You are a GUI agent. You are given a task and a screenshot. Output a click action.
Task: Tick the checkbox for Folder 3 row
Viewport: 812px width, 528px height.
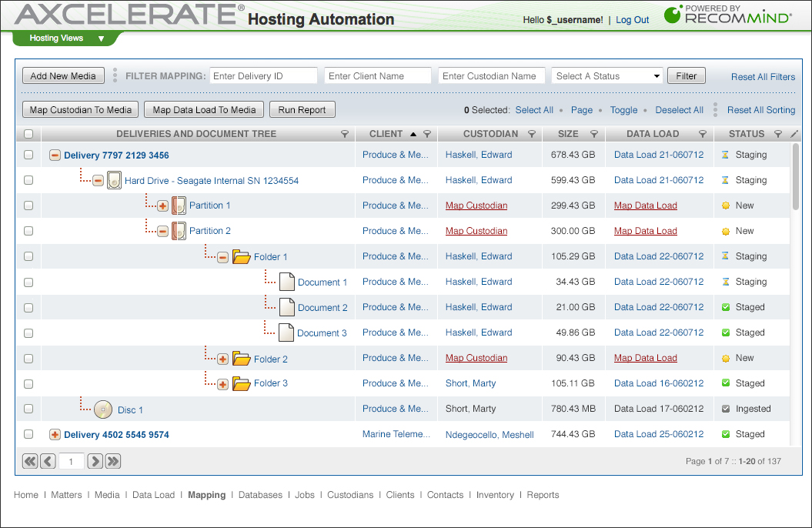pos(28,383)
